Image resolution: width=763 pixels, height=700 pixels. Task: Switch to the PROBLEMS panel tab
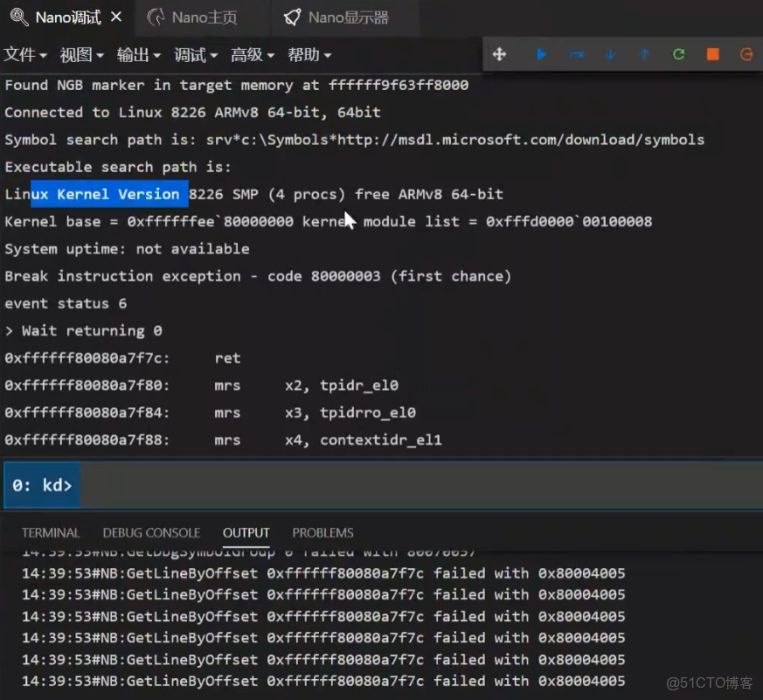(323, 533)
